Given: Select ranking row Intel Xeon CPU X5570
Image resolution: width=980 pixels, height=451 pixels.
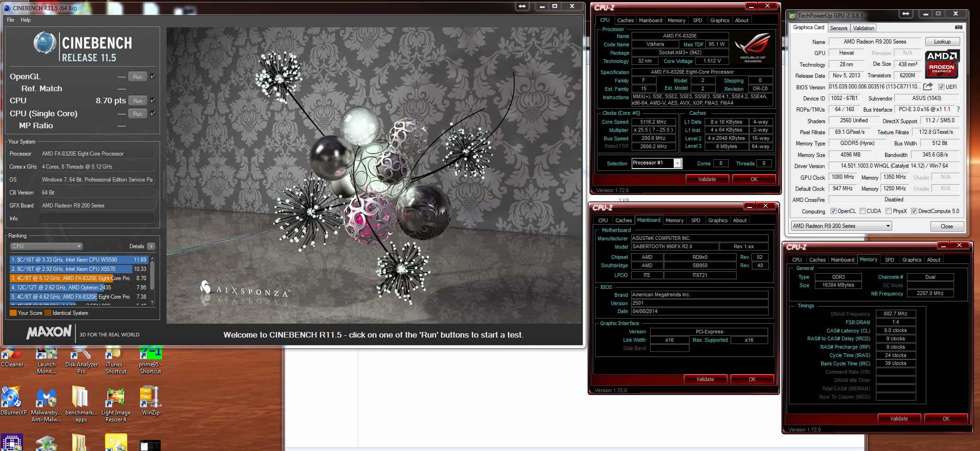Looking at the screenshot, I should pyautogui.click(x=79, y=269).
